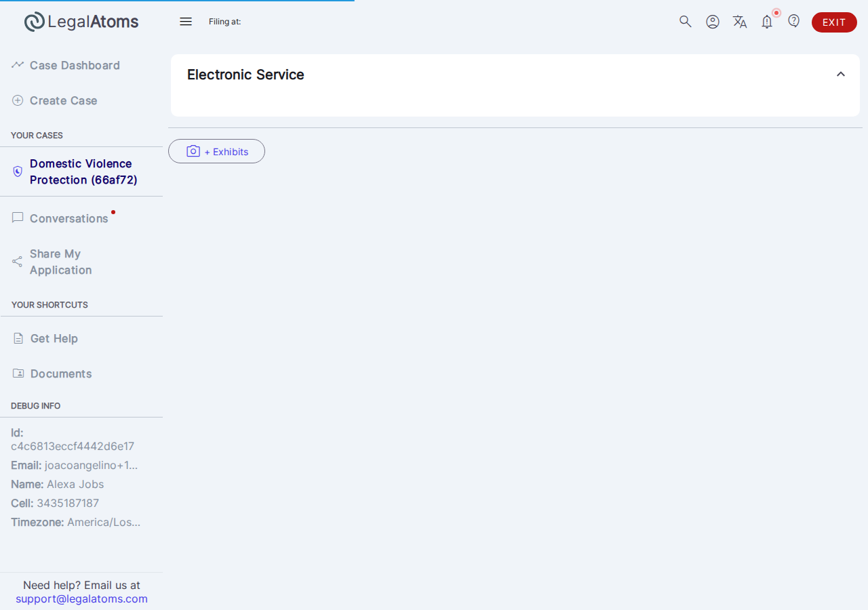The width and height of the screenshot is (868, 610).
Task: Open Domestic Violence Protection (66af72) case
Action: coord(81,171)
